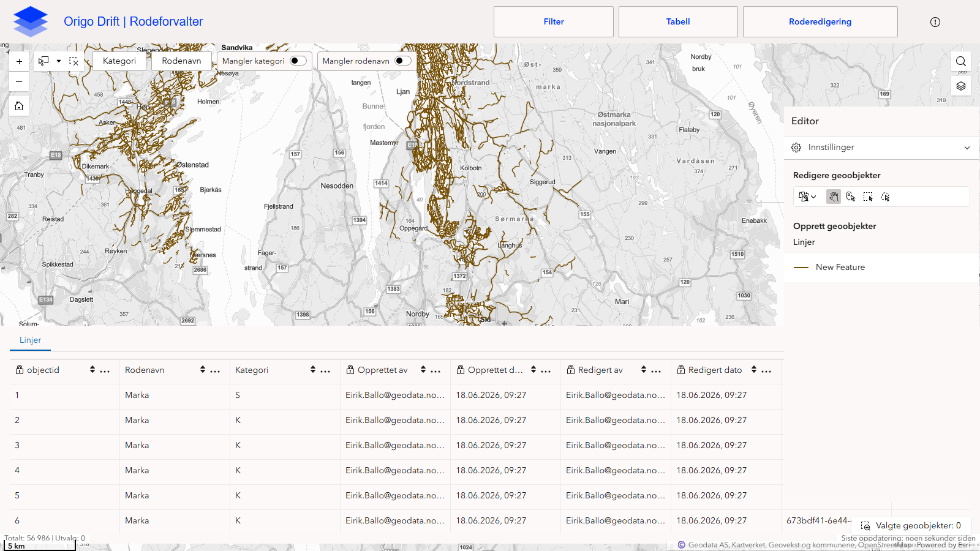
Task: Toggle Mangler rodenavn switch
Action: point(403,61)
